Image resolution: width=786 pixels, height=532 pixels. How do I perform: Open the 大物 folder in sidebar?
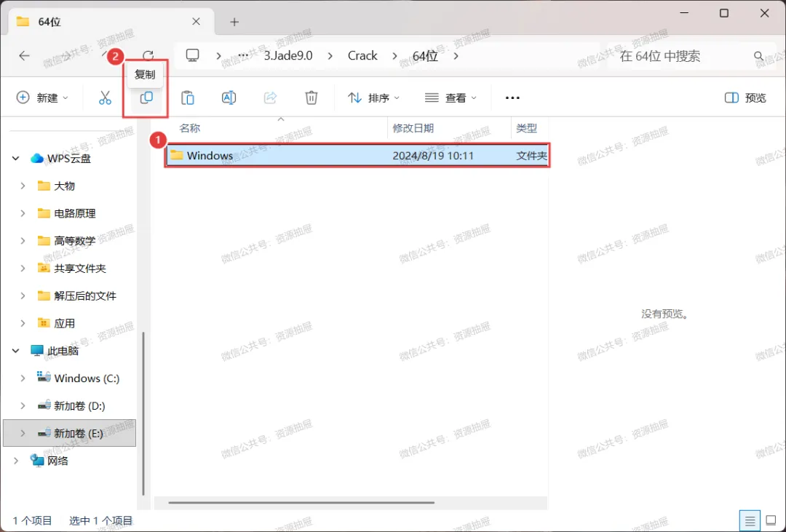coord(56,186)
